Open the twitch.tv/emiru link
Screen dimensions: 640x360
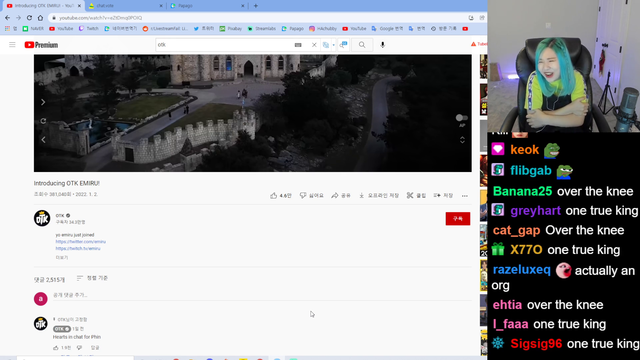tap(78, 248)
